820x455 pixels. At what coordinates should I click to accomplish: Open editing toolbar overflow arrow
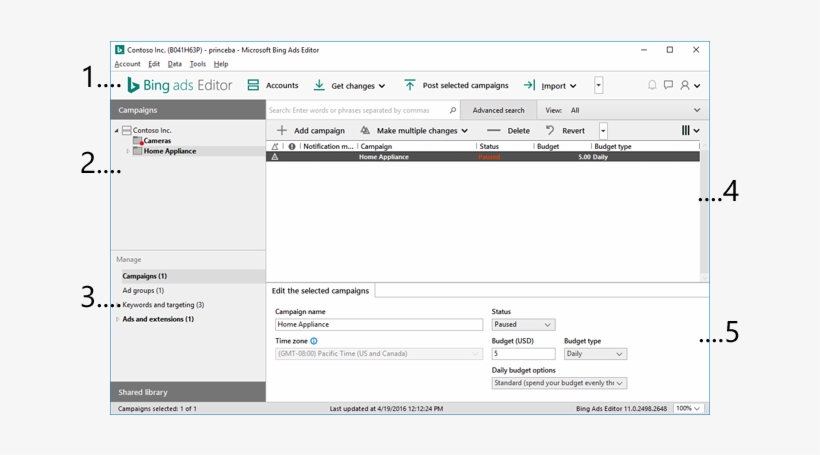click(x=603, y=131)
